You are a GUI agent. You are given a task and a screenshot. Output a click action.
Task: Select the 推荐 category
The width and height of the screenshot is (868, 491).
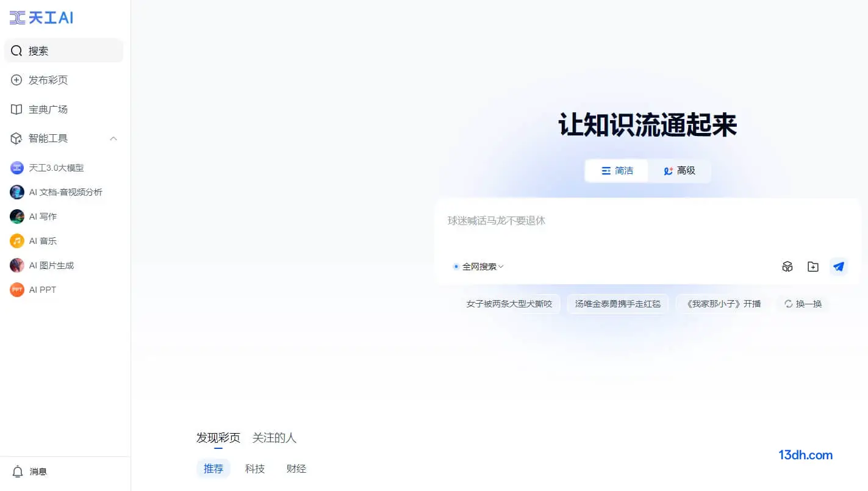pos(213,469)
